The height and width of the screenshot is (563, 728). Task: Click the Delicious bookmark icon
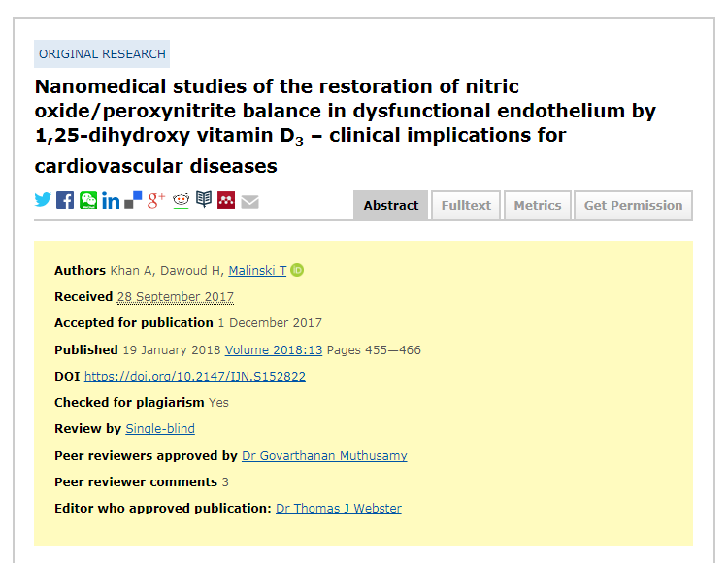coord(133,200)
